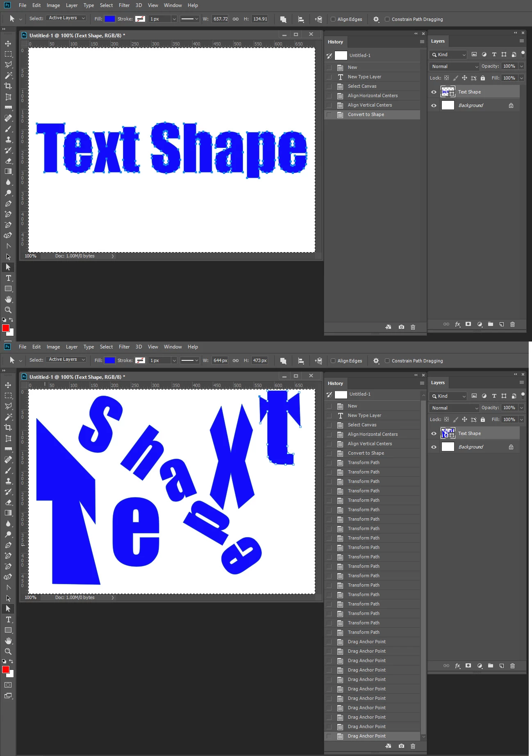Image resolution: width=532 pixels, height=756 pixels.
Task: Delete the layer using the trash in the bottom Layers panel
Action: 512,665
